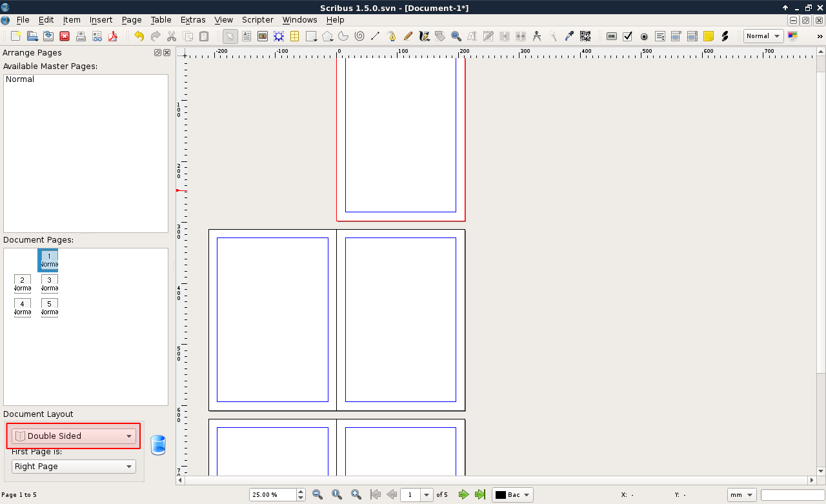The height and width of the screenshot is (504, 826).
Task: Select the Text Frame tool
Action: (247, 36)
